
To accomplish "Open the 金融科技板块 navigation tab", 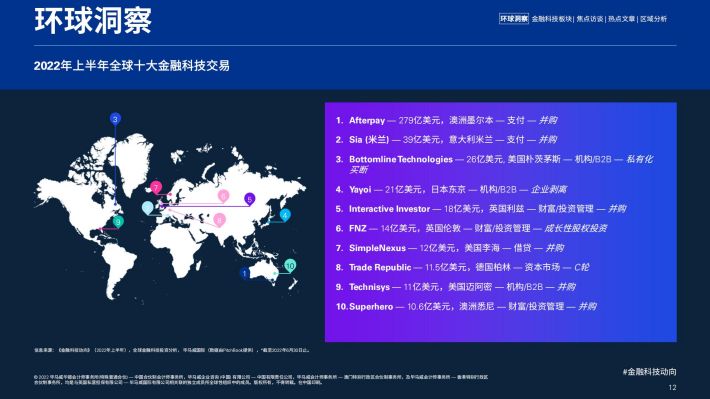I will tap(551, 19).
